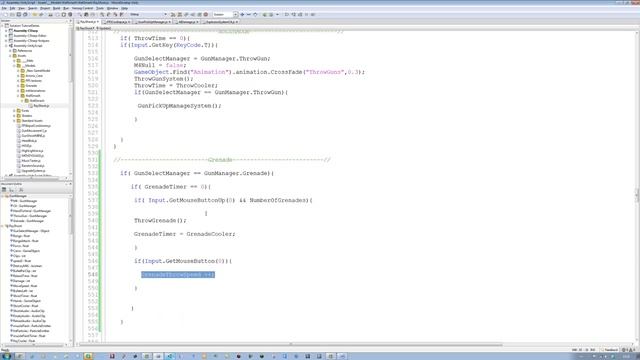Viewport: 640px width, 360px height.
Task: Click the New File toolbar icon
Action: pos(5,14)
